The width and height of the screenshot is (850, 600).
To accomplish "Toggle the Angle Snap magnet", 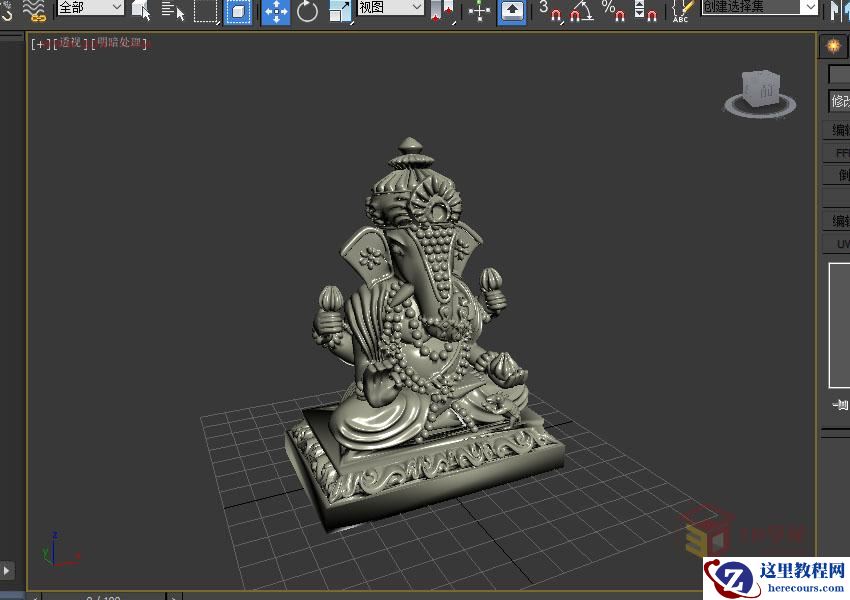I will 582,11.
